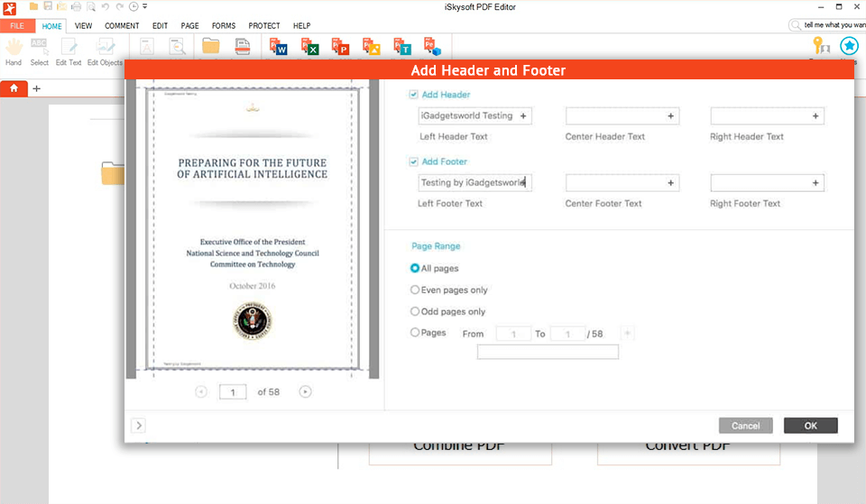Cancel the Add Header and Footer dialog
The height and width of the screenshot is (504, 866).
(745, 426)
